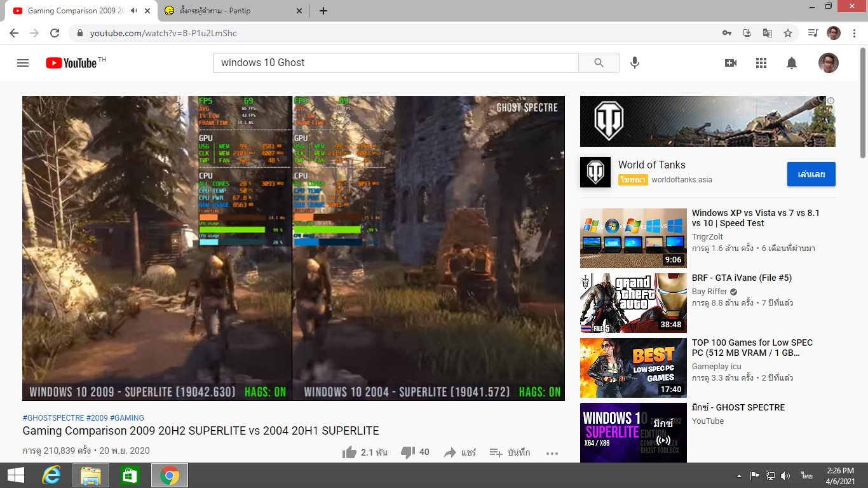
Task: Bookmark this page with the star icon
Action: tap(788, 33)
